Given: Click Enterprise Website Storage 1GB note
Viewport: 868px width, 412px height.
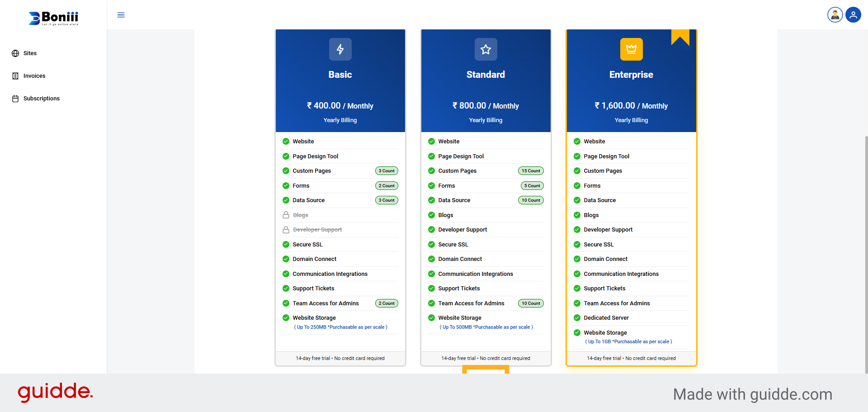Looking at the screenshot, I should click(628, 342).
